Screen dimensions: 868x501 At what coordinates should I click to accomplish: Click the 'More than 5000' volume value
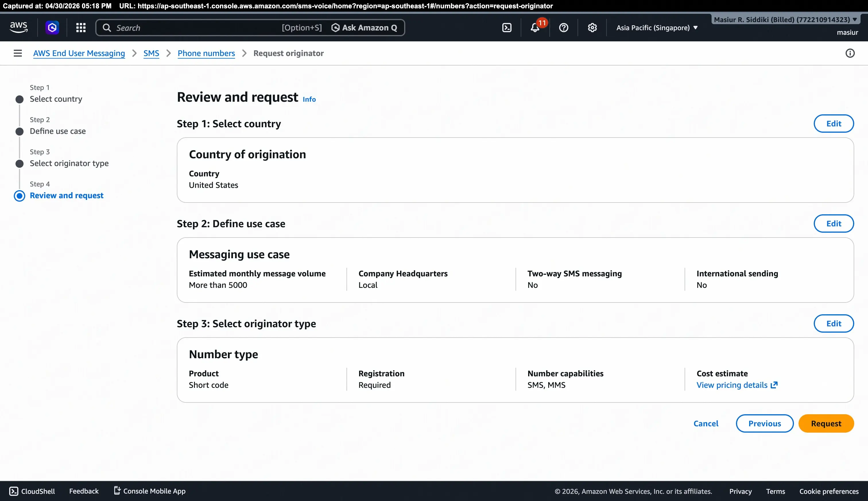click(x=218, y=285)
